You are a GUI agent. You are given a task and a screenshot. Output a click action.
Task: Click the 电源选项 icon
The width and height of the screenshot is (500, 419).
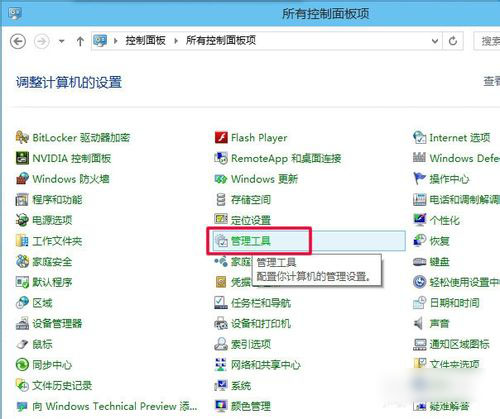(x=22, y=220)
